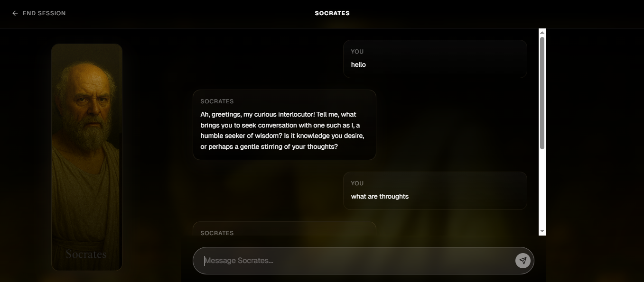This screenshot has height=282, width=644.
Task: Click the arrow inside END SESSION control
Action: pyautogui.click(x=15, y=13)
